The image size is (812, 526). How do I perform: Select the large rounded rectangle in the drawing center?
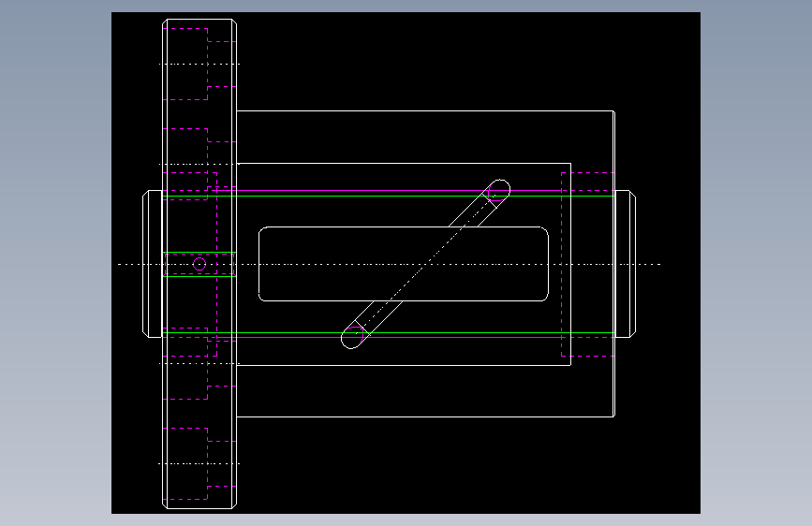tap(404, 264)
